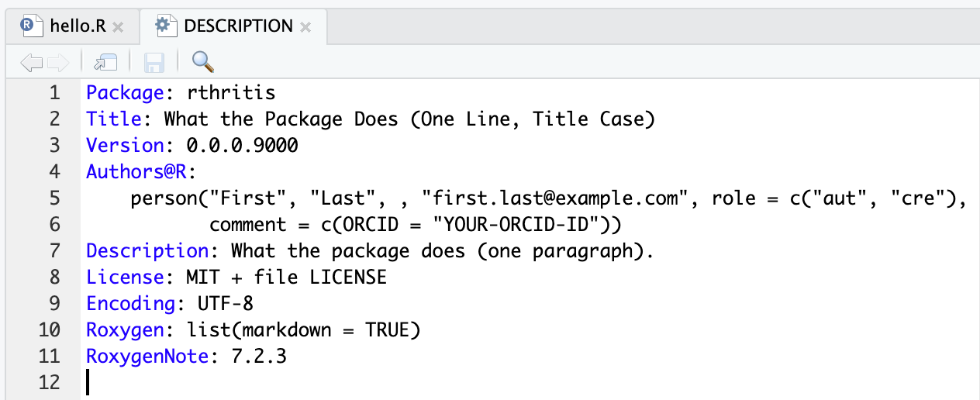Go back to previous source location
The height and width of the screenshot is (400, 980).
click(31, 62)
